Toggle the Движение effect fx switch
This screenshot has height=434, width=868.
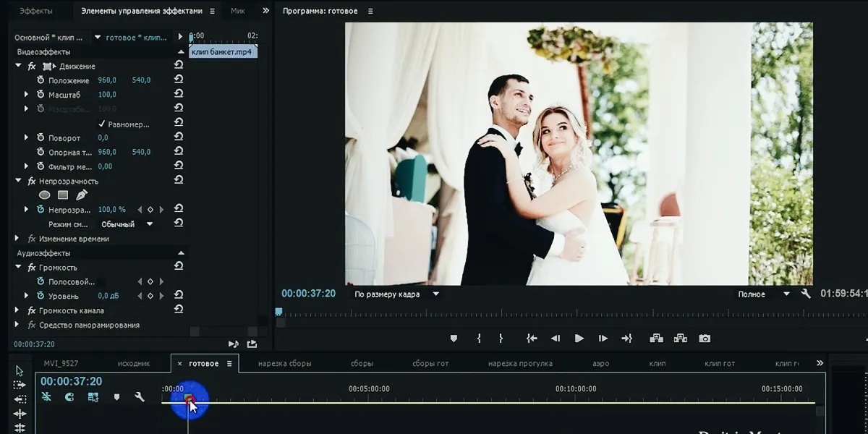coord(32,66)
